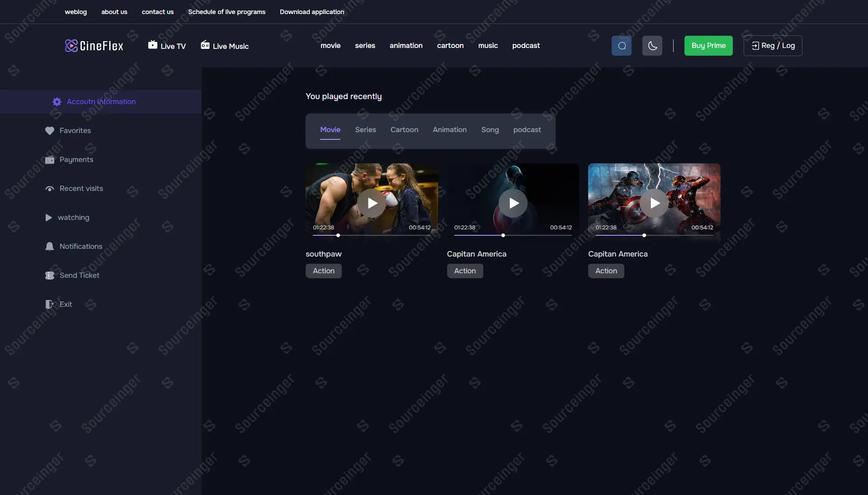Open music in the top navigation
Screen dimensions: 868x495
click(488, 46)
